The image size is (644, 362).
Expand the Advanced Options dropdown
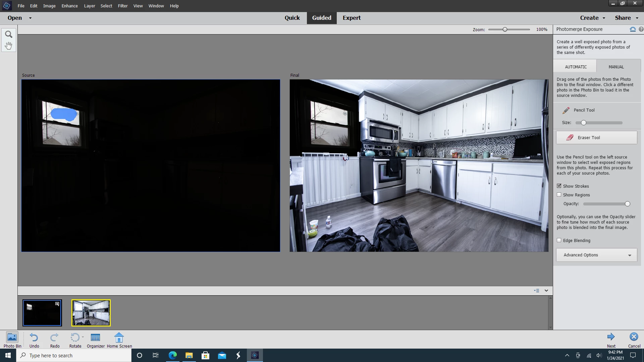(x=596, y=255)
